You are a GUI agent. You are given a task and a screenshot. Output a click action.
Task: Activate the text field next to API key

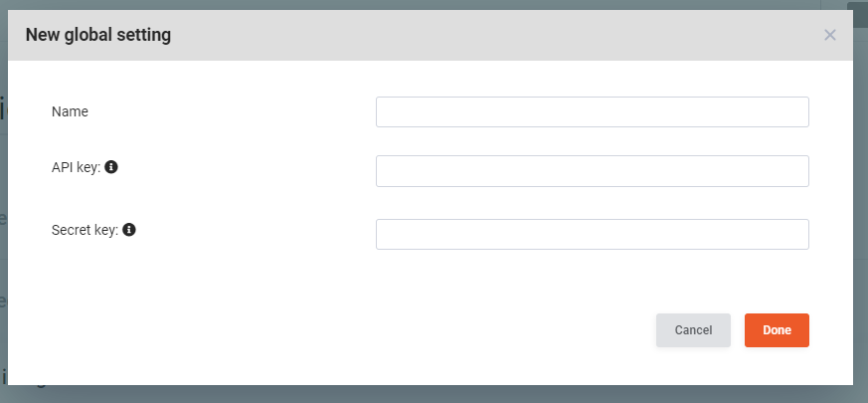coord(593,171)
